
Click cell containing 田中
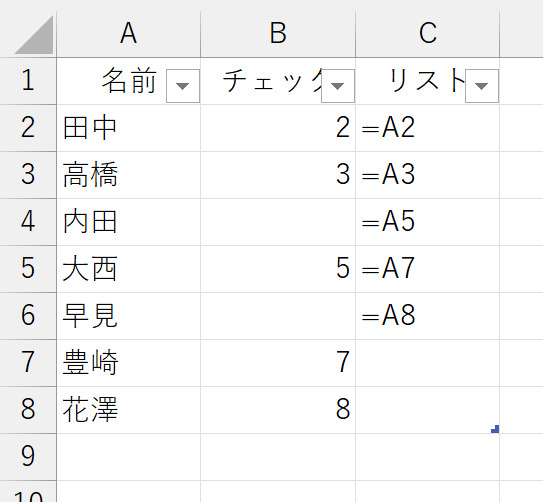[128, 128]
